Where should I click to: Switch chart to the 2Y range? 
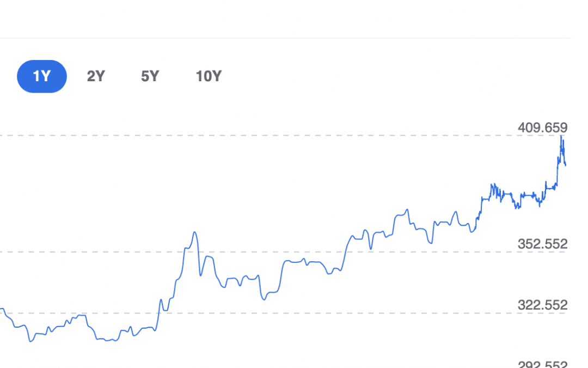(x=96, y=76)
